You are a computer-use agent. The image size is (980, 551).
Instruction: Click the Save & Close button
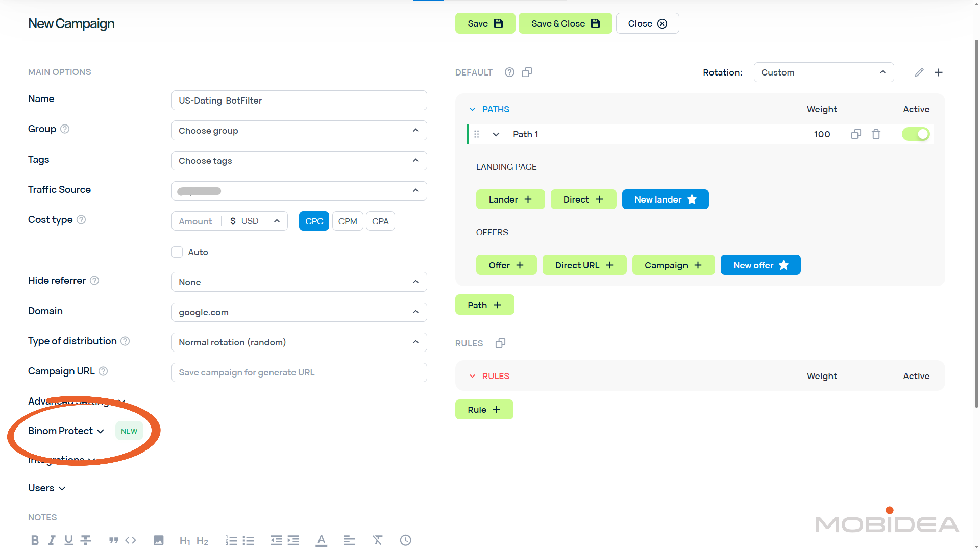click(565, 23)
